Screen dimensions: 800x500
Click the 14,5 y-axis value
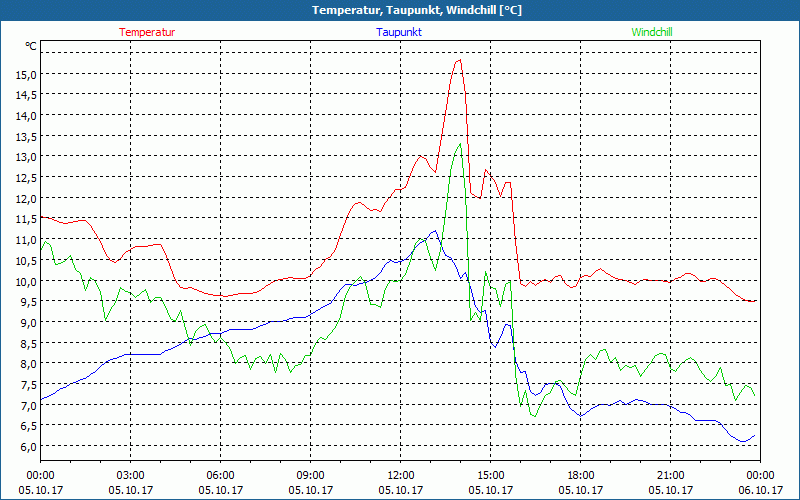(26, 95)
